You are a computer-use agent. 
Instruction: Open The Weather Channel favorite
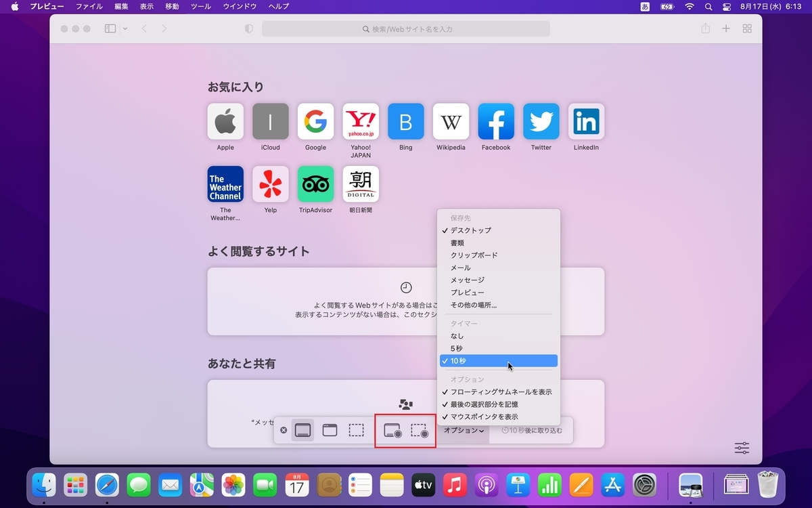click(225, 184)
